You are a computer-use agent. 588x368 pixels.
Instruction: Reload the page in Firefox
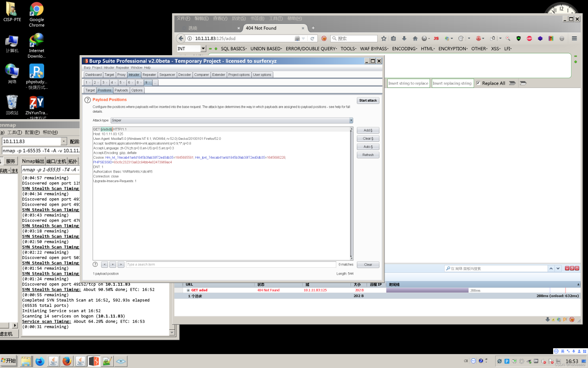pos(313,39)
